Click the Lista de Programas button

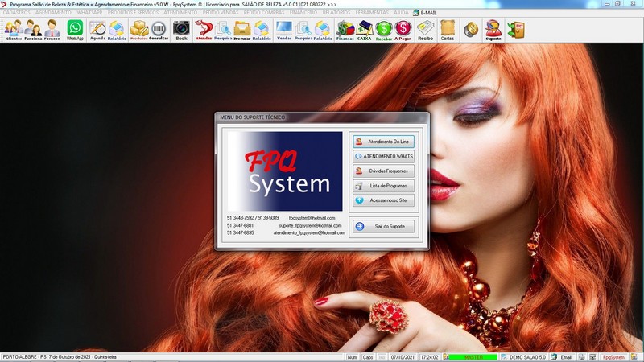[383, 186]
